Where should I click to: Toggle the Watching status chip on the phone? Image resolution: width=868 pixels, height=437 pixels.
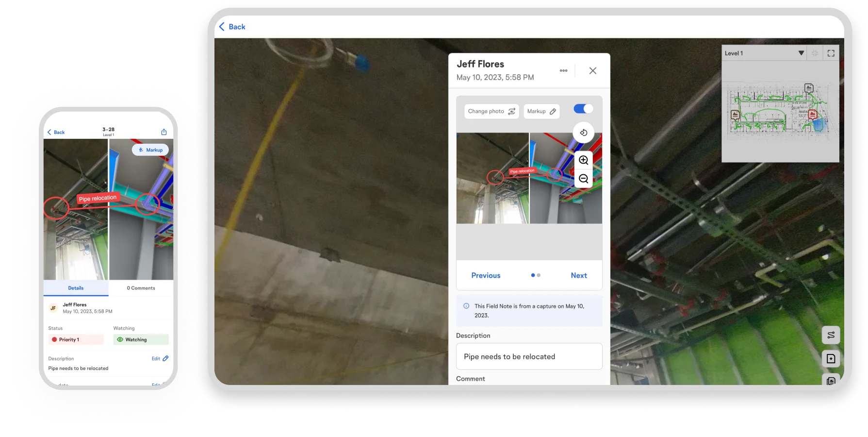(140, 339)
